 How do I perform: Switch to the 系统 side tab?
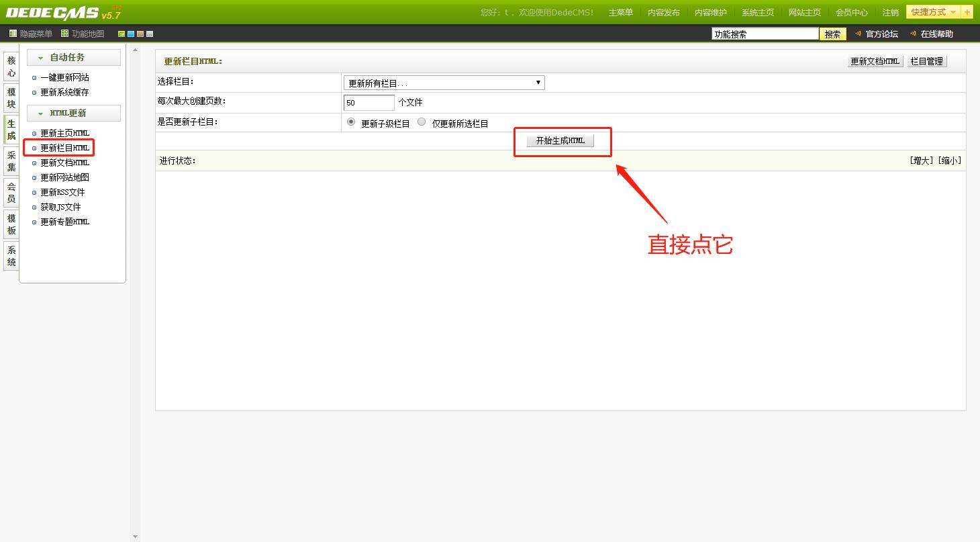11,256
